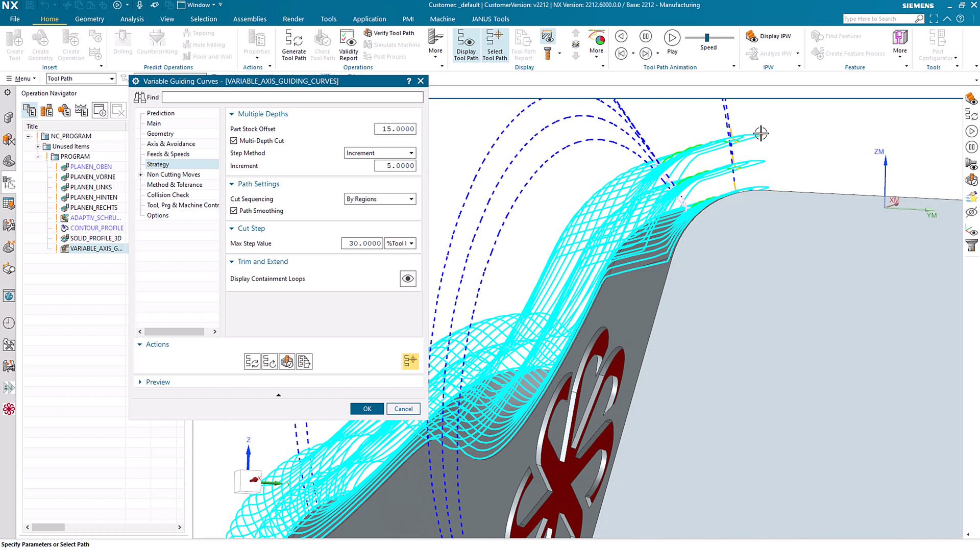Screen dimensions: 980x550
Task: Switch to the Assemblies ribbon tab
Action: pyautogui.click(x=250, y=19)
